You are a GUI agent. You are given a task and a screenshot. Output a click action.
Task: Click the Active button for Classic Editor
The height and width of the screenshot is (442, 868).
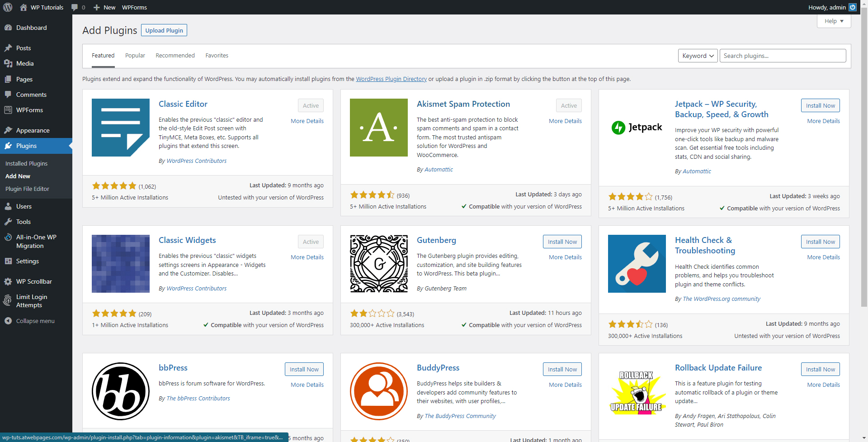tap(311, 105)
